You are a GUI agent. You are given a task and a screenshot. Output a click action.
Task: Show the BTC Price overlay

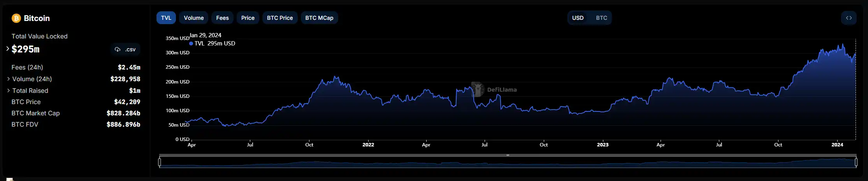point(279,18)
